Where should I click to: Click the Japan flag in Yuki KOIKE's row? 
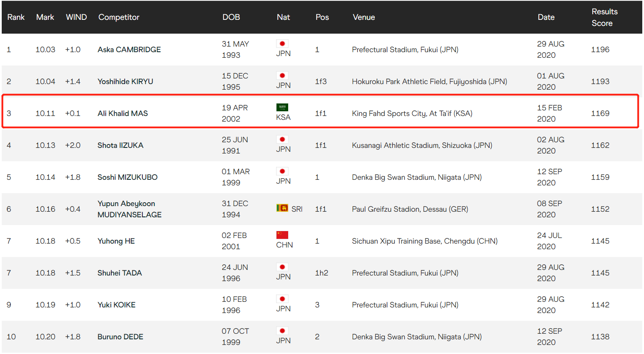pyautogui.click(x=282, y=299)
